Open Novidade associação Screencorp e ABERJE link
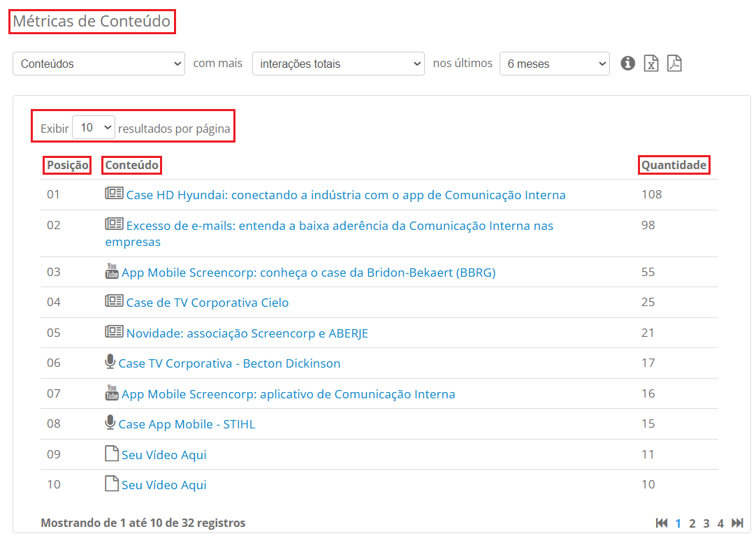This screenshot has width=756, height=543. [x=247, y=333]
